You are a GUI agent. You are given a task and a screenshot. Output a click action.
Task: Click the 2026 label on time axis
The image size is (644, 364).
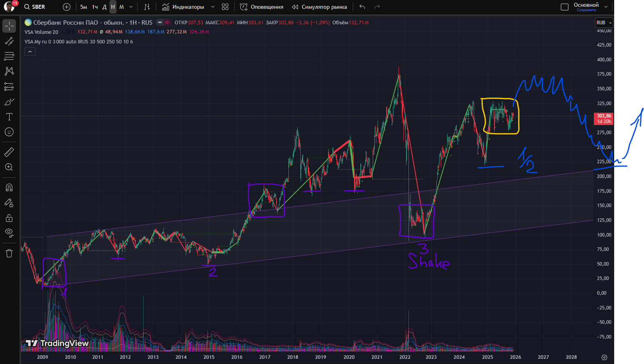[516, 357]
